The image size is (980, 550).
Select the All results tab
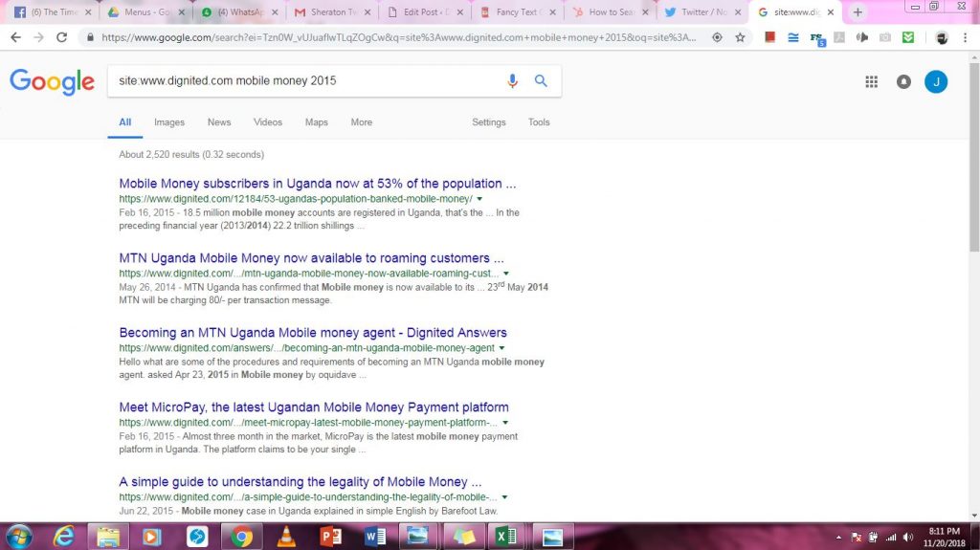click(x=125, y=122)
